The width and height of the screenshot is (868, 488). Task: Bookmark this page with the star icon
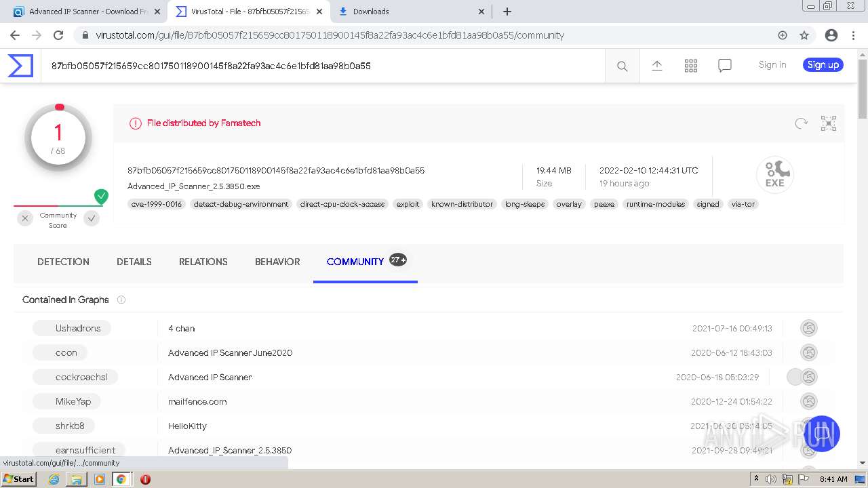point(804,35)
